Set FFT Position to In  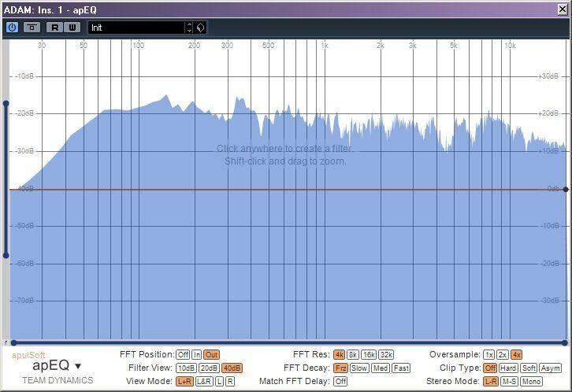197,355
